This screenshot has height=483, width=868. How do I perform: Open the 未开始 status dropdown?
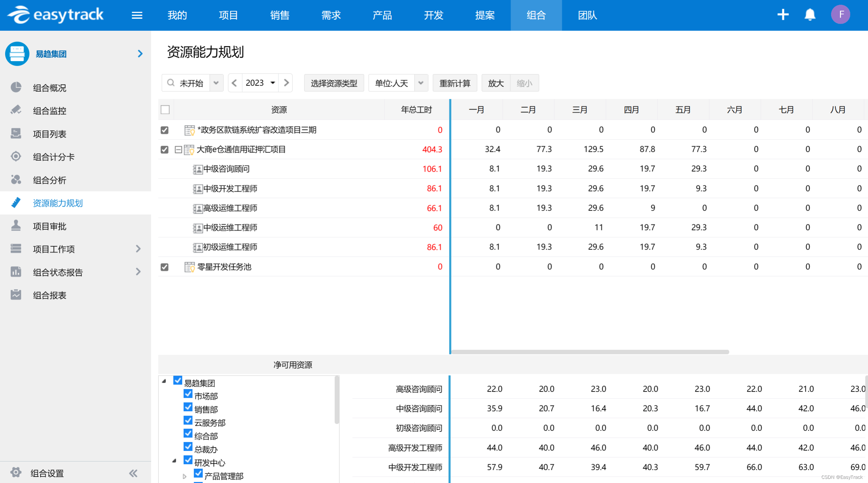[216, 83]
